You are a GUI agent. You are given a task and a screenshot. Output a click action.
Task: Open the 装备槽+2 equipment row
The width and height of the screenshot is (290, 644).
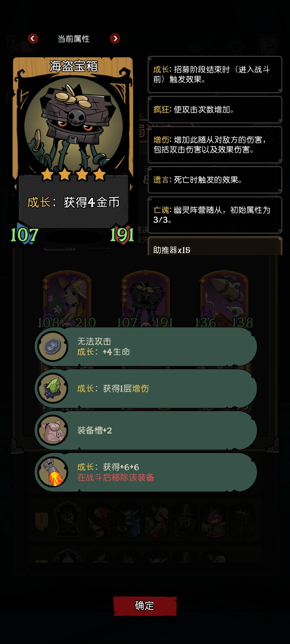pos(146,430)
